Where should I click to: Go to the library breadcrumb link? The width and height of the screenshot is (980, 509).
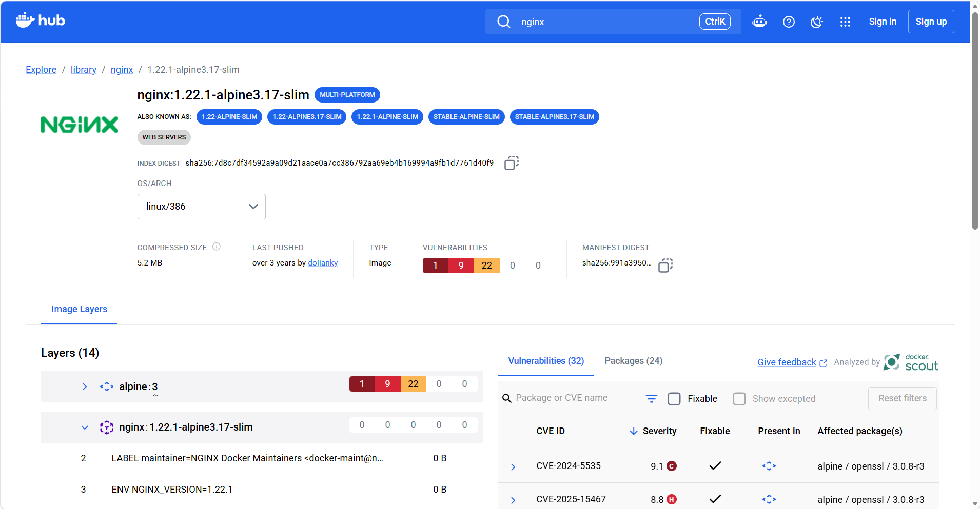pos(84,70)
